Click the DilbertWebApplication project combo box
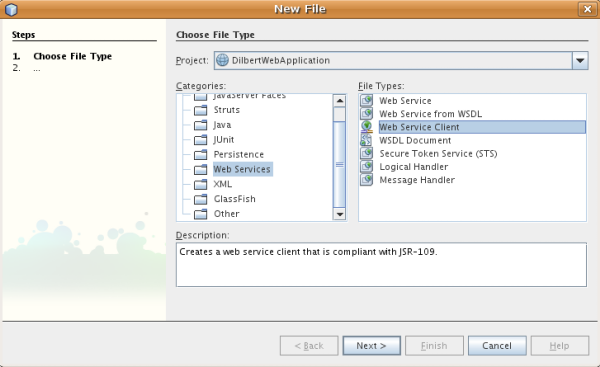Screen dimensions: 600x367 [401, 60]
